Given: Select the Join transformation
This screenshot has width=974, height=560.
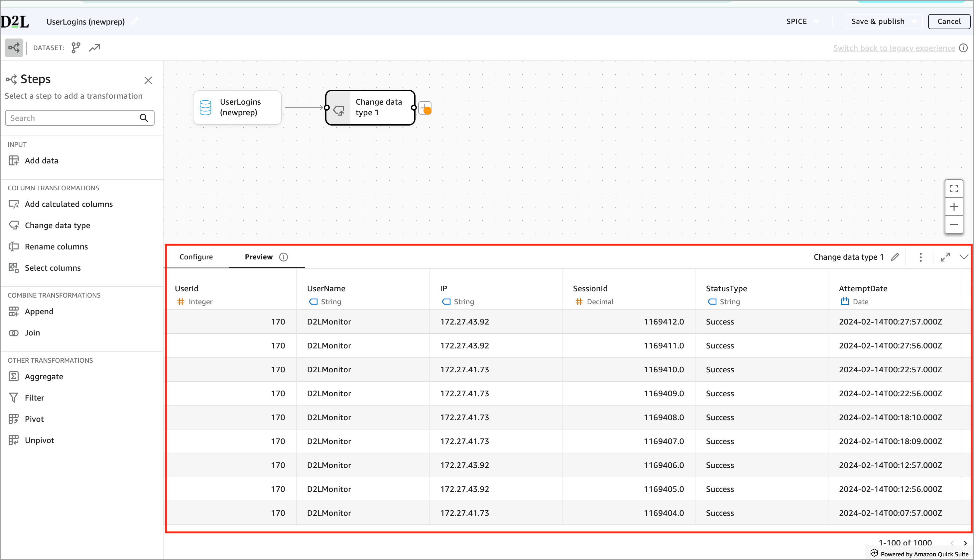Looking at the screenshot, I should tap(32, 333).
